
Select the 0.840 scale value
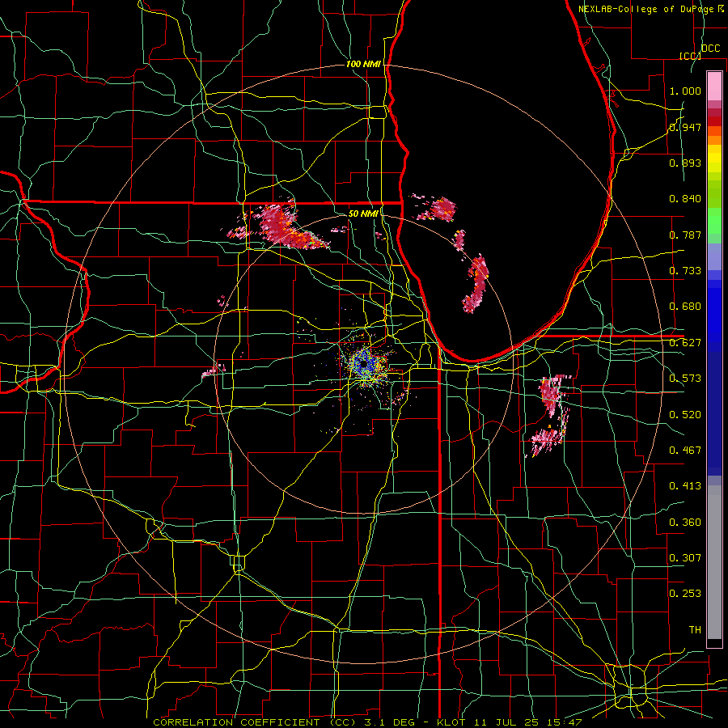click(685, 199)
